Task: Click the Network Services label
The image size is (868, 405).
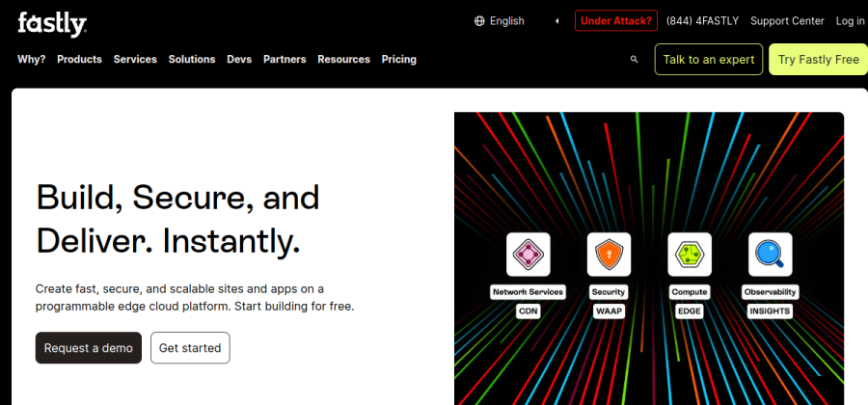Action: pos(529,291)
